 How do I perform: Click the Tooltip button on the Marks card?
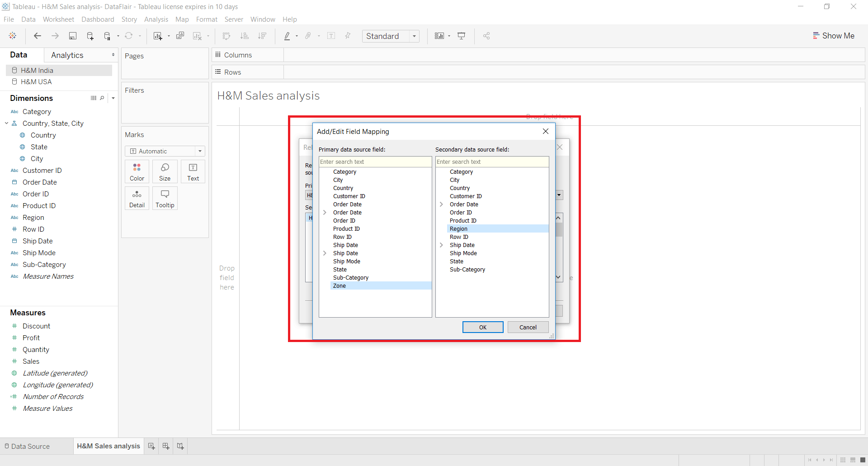pyautogui.click(x=165, y=198)
